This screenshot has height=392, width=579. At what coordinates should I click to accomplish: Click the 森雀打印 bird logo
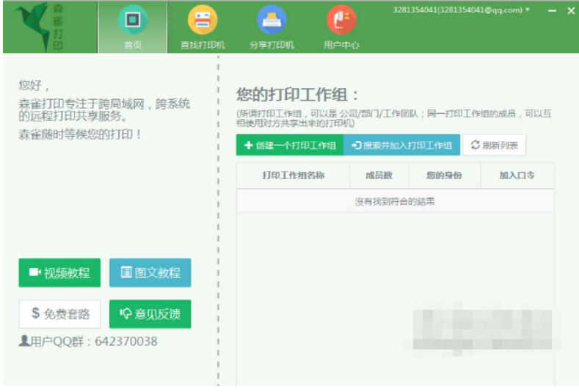(x=29, y=25)
